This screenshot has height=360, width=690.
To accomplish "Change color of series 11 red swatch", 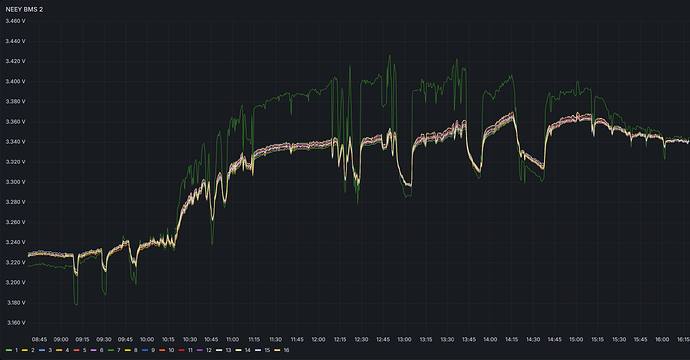I will coord(181,350).
